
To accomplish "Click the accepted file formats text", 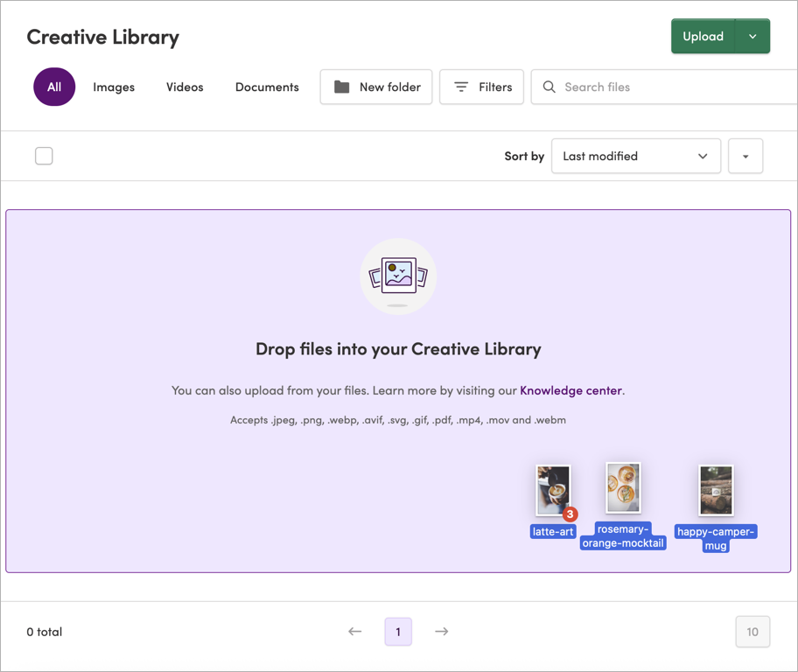I will [398, 420].
